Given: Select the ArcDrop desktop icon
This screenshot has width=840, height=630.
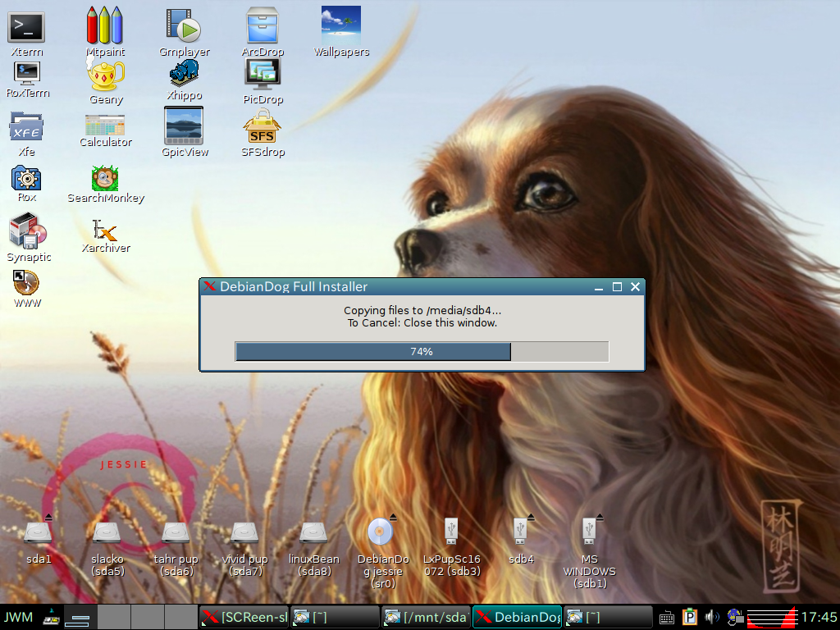Looking at the screenshot, I should tap(262, 25).
